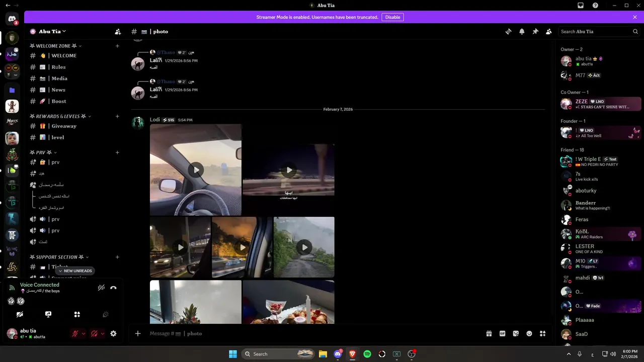Collapse REWARDS & LEVELS category
Viewport: 644px width, 362px height.
pyautogui.click(x=60, y=116)
